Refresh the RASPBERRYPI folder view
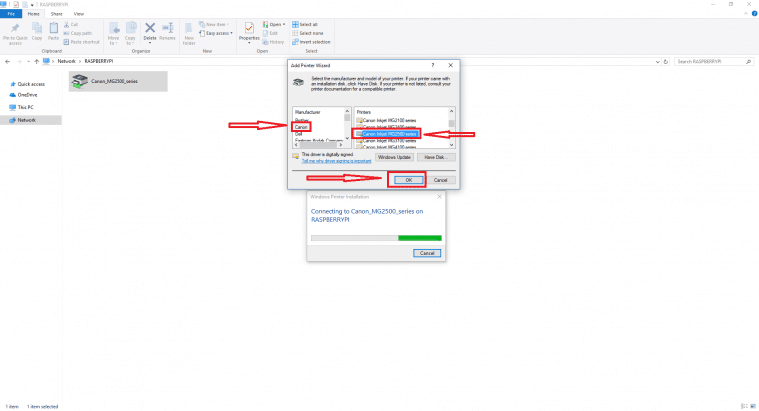This screenshot has height=411, width=759. point(666,61)
